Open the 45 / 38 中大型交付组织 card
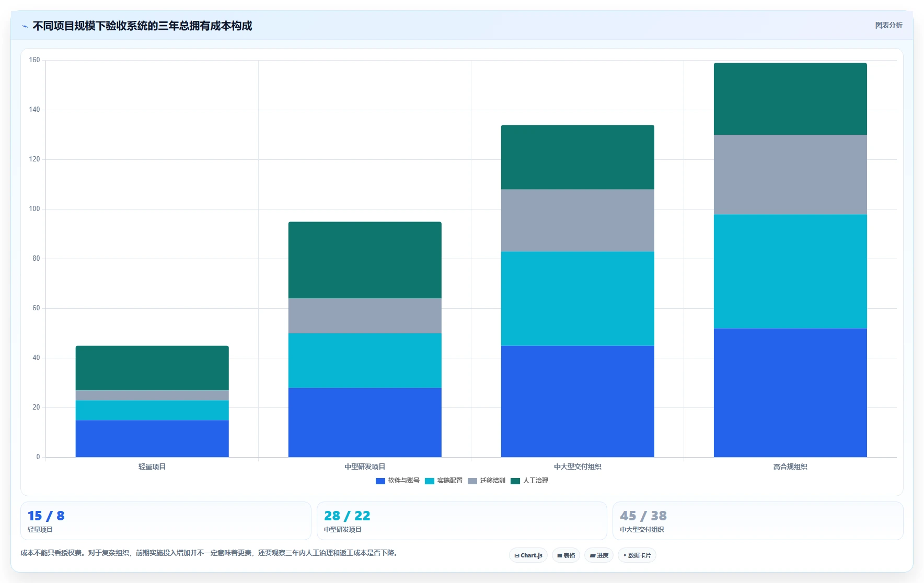The height and width of the screenshot is (583, 924). [758, 521]
